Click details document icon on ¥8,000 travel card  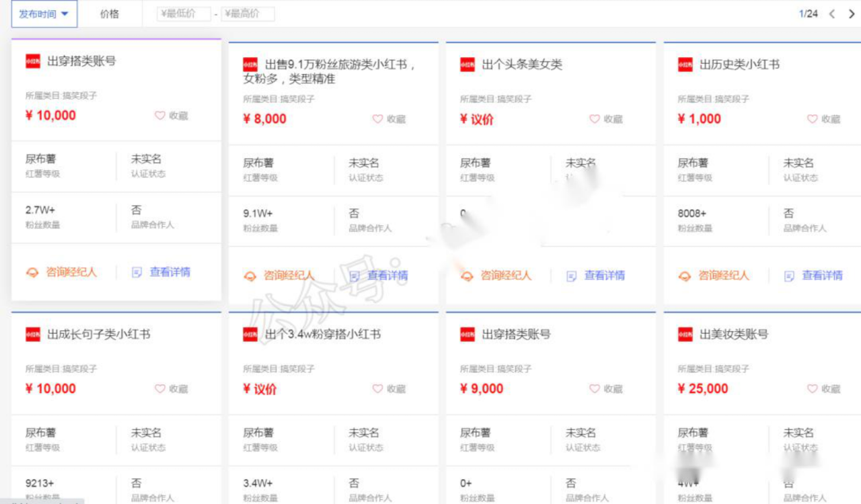click(x=354, y=276)
